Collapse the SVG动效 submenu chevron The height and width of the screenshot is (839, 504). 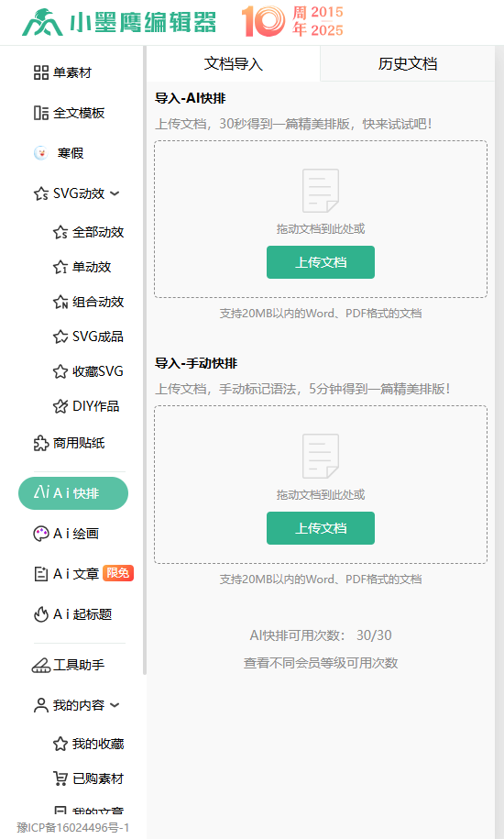tap(115, 193)
